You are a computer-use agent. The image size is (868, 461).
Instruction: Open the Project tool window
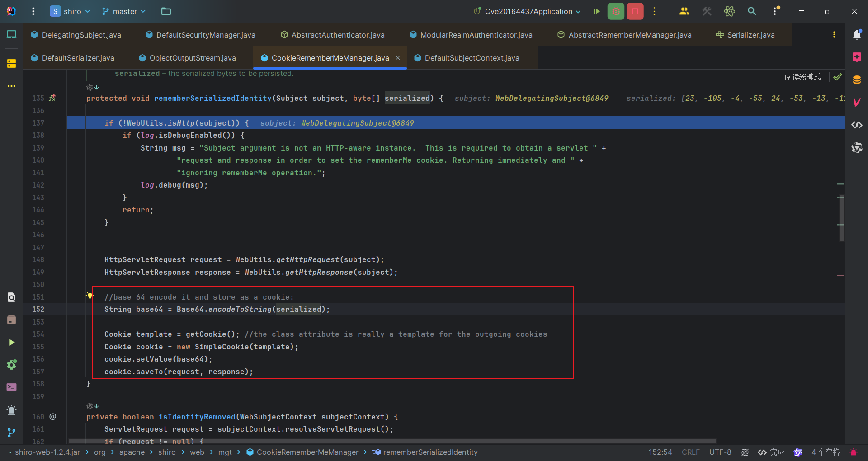coord(11,34)
